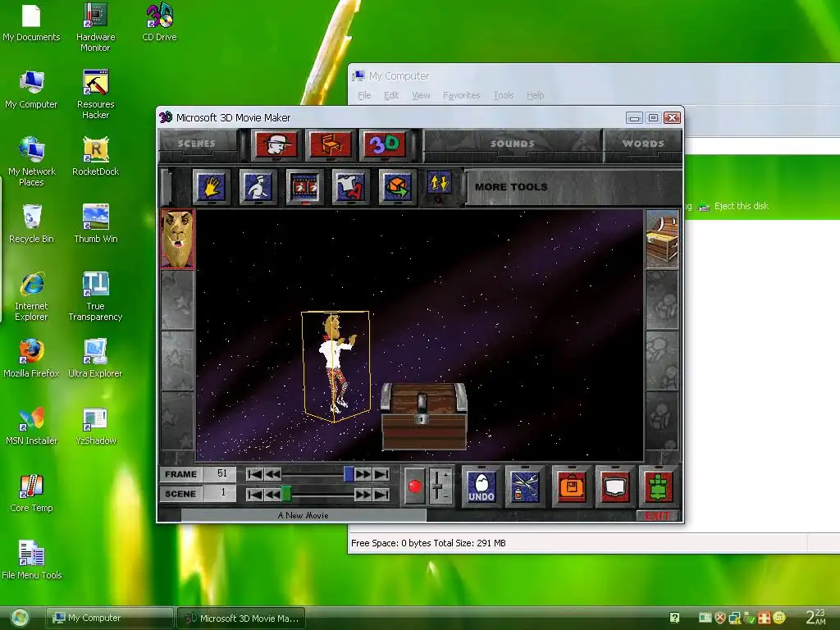Click the blue frame slider handle

(349, 474)
